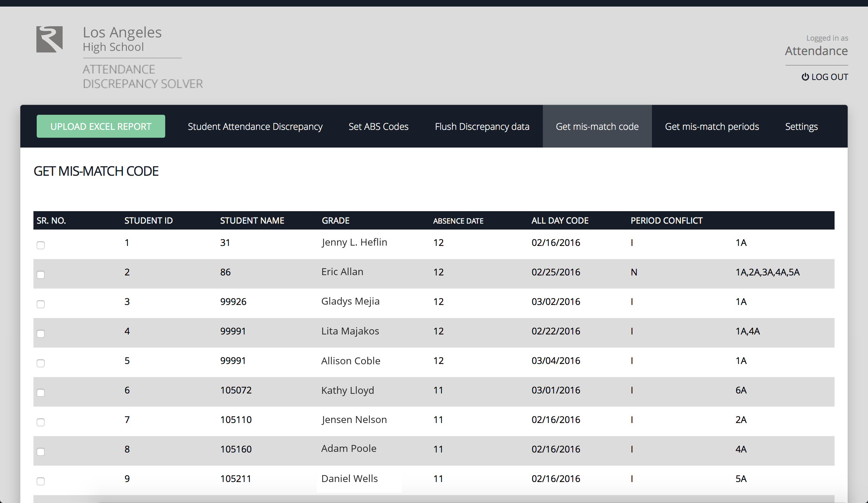Click the power icon beside LOG OUT

pyautogui.click(x=805, y=77)
